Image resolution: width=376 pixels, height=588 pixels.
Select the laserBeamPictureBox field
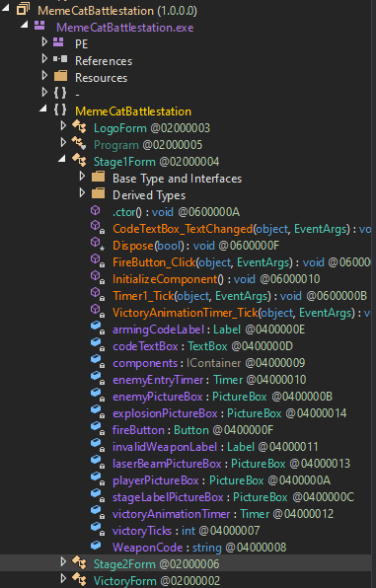click(232, 464)
